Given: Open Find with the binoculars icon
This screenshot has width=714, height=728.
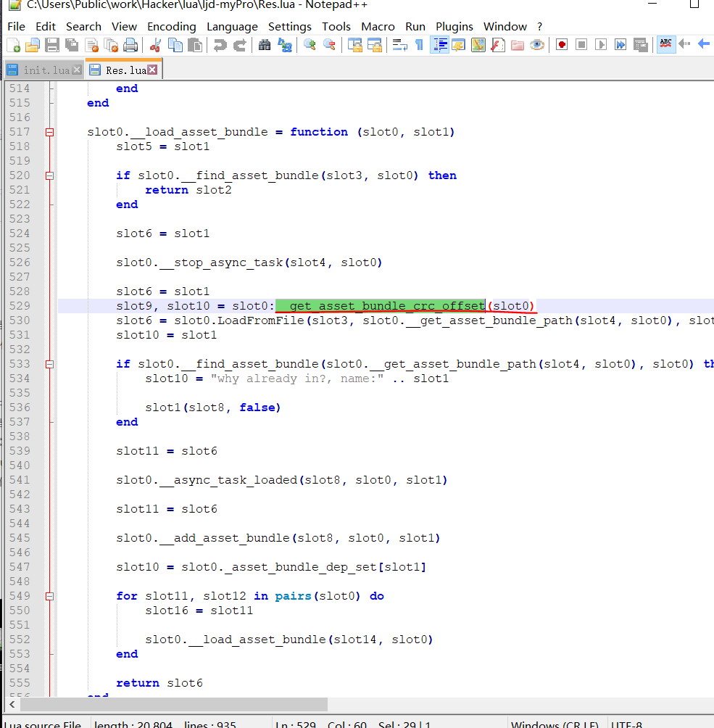Looking at the screenshot, I should [x=265, y=45].
